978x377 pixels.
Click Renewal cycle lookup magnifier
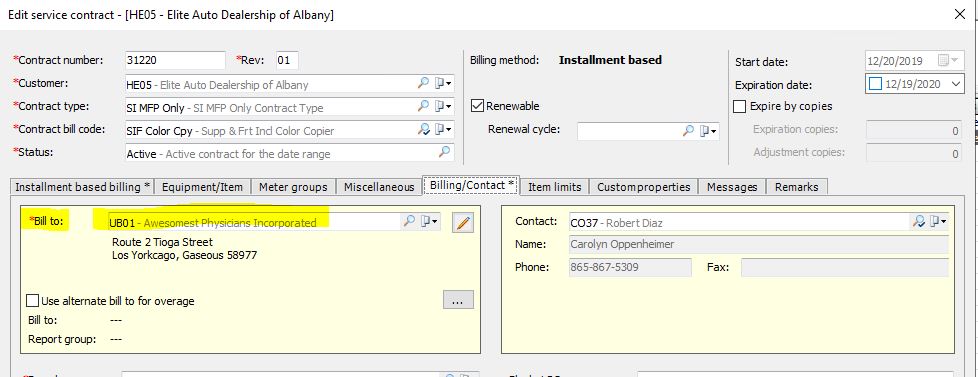(x=688, y=130)
